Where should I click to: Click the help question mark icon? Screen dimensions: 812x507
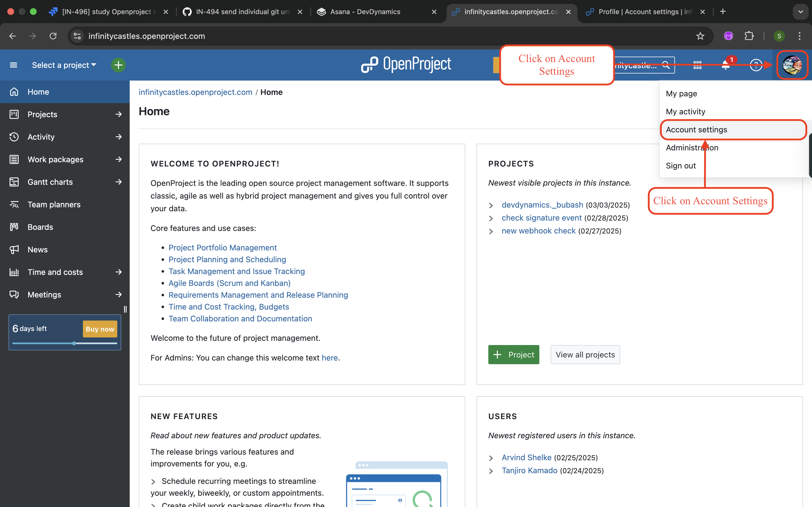756,65
